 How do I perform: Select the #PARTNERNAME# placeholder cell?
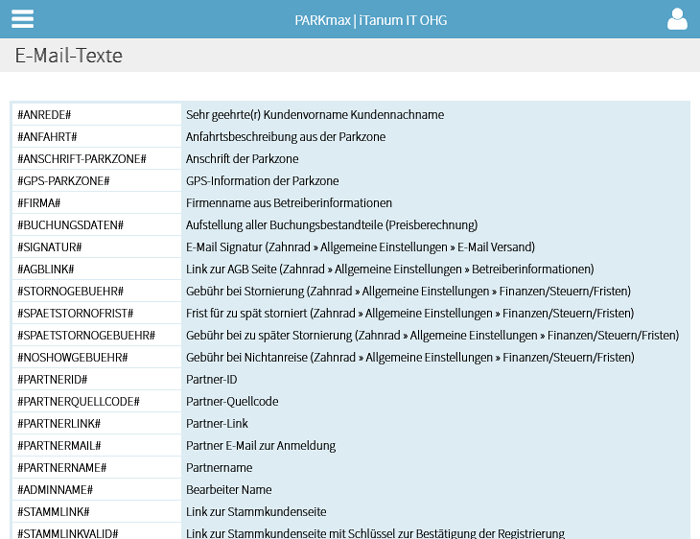coord(96,468)
